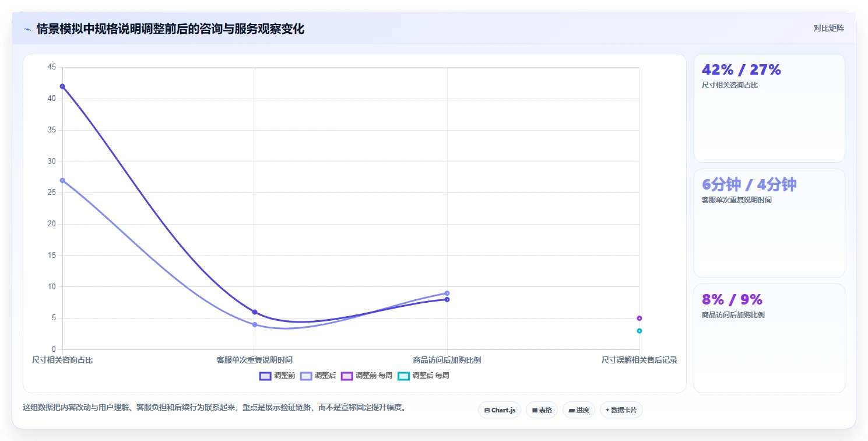Open the 6分钟 / 4分钟 stat card
The width and height of the screenshot is (868, 441).
coord(769,223)
